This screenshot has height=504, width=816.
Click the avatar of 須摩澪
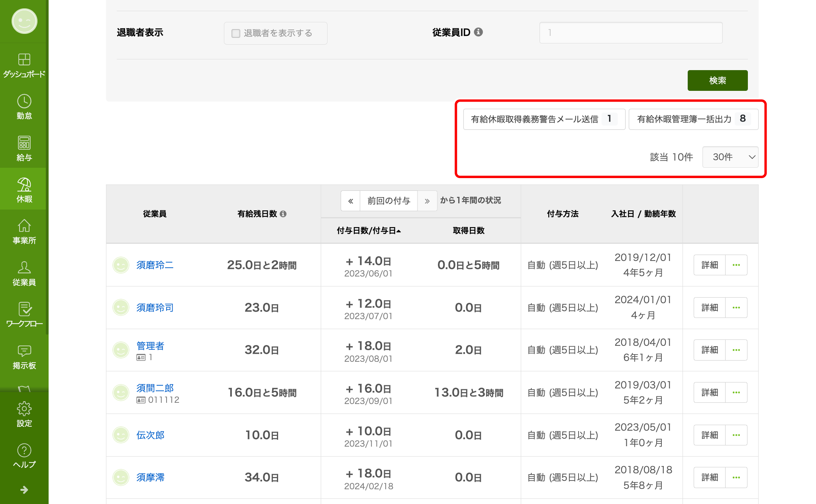121,477
